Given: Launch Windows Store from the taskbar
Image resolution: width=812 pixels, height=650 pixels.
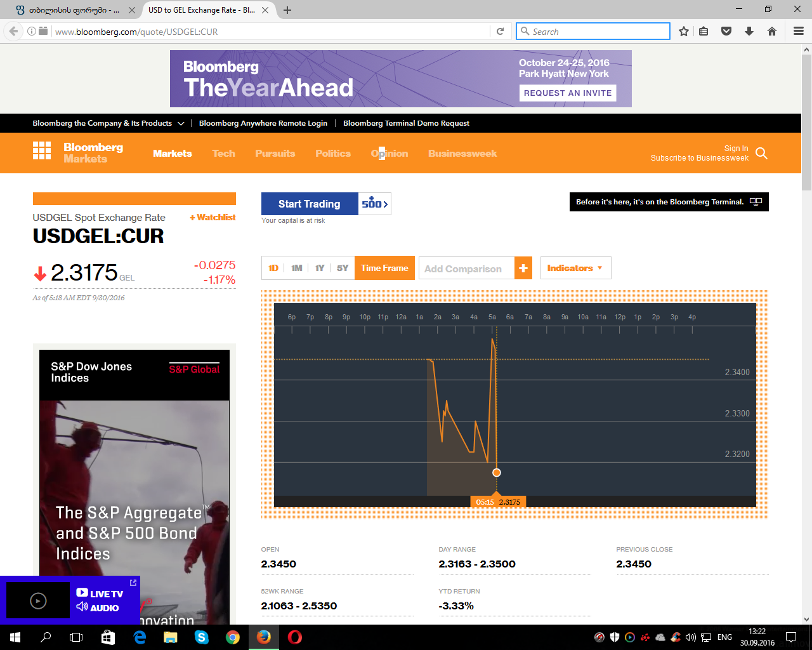Looking at the screenshot, I should tap(108, 637).
